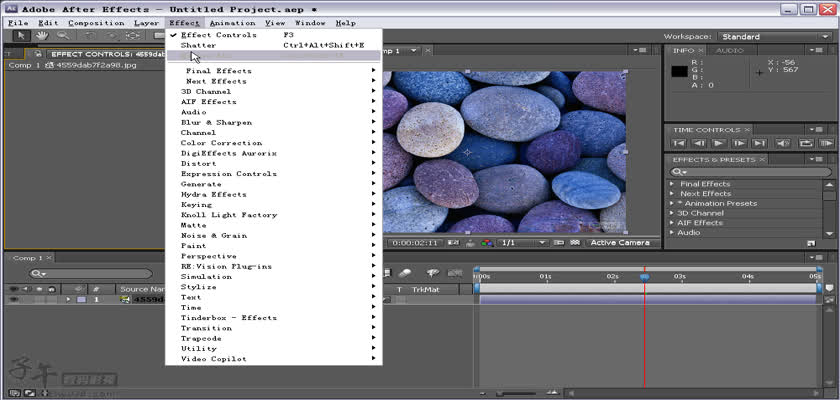Open the Composition menu
This screenshot has height=400, width=840.
point(96,23)
